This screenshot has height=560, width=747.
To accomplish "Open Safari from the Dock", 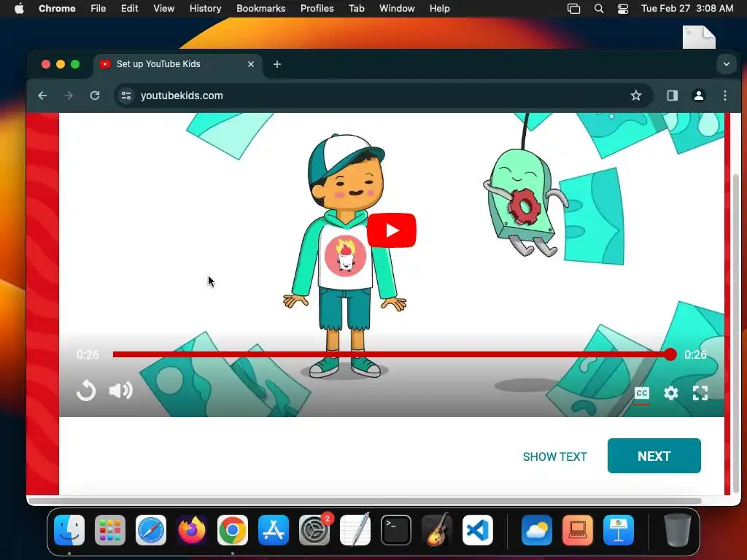I will pos(151,530).
